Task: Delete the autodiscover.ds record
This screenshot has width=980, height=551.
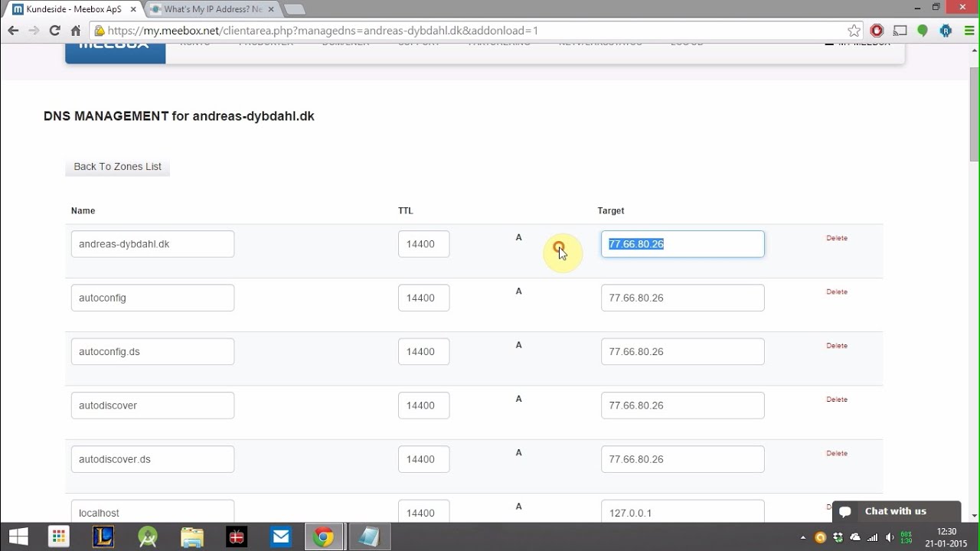Action: pyautogui.click(x=837, y=453)
